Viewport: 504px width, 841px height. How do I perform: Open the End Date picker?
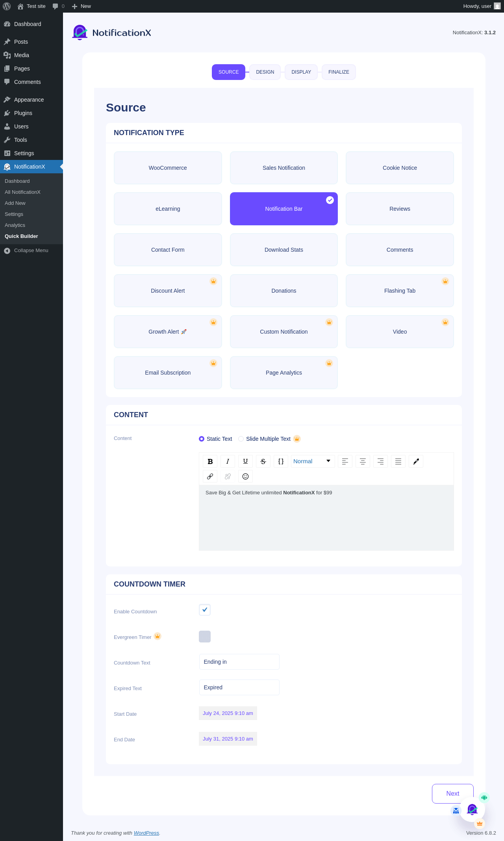click(x=228, y=739)
